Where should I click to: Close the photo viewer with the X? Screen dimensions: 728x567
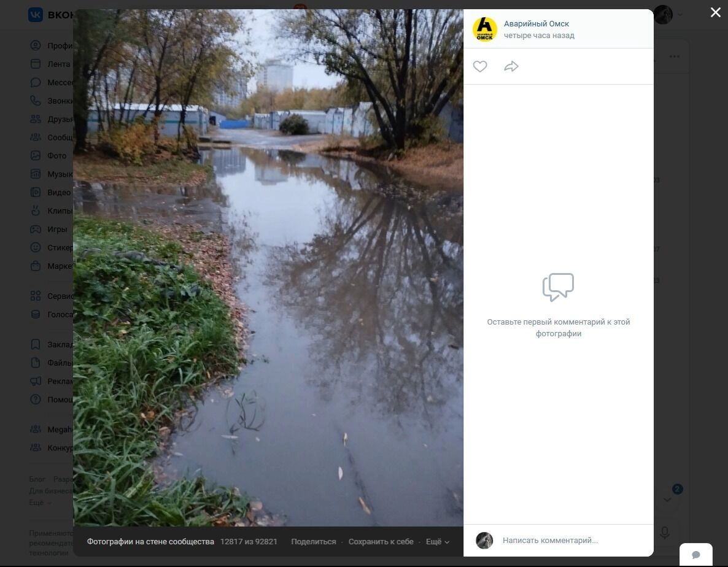[x=715, y=13]
